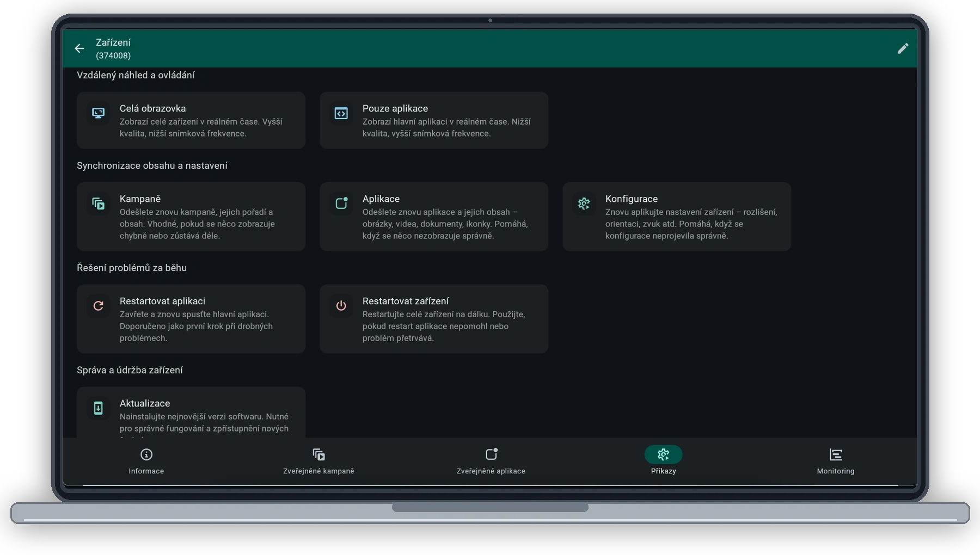The width and height of the screenshot is (980, 555).
Task: Open the Celá obrazovka remote view card
Action: 191,120
